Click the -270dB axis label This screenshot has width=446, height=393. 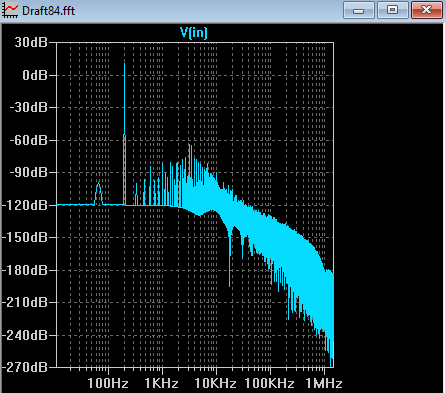click(x=25, y=367)
